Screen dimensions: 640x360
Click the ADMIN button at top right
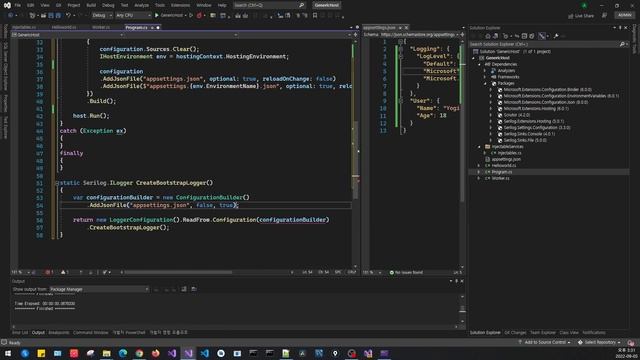[624, 16]
